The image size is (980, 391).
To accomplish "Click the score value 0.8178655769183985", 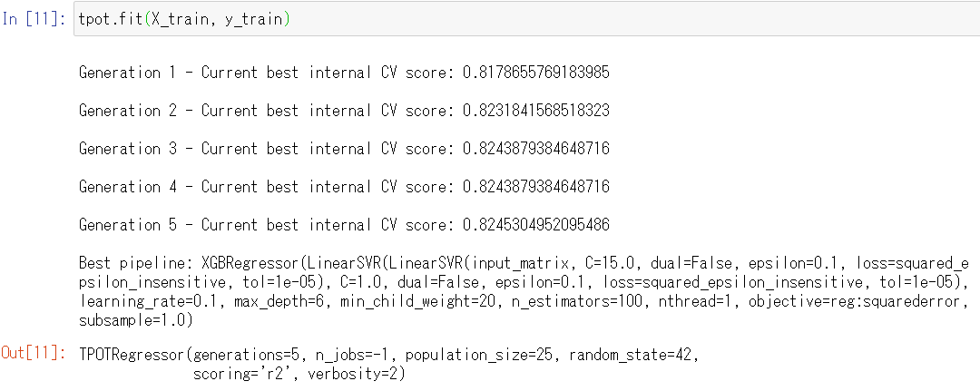I will pyautogui.click(x=535, y=73).
